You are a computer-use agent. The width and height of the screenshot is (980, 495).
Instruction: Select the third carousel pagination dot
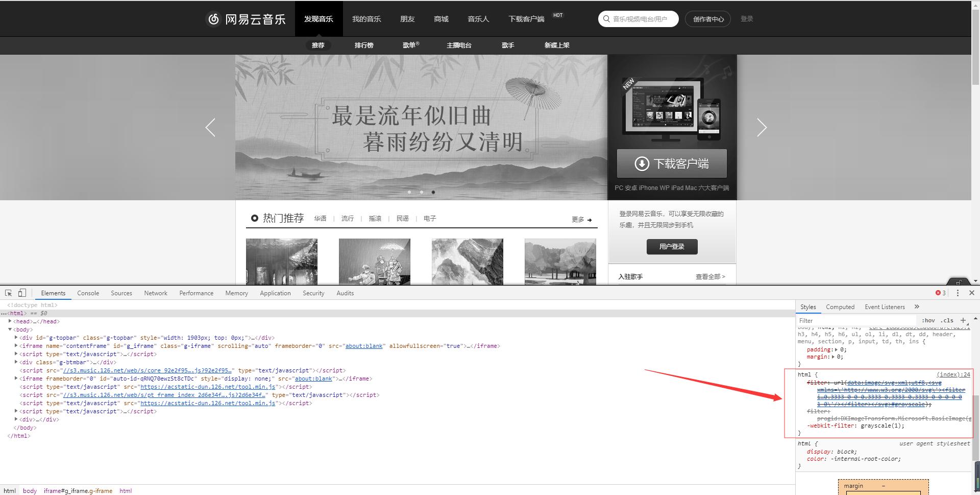click(433, 192)
